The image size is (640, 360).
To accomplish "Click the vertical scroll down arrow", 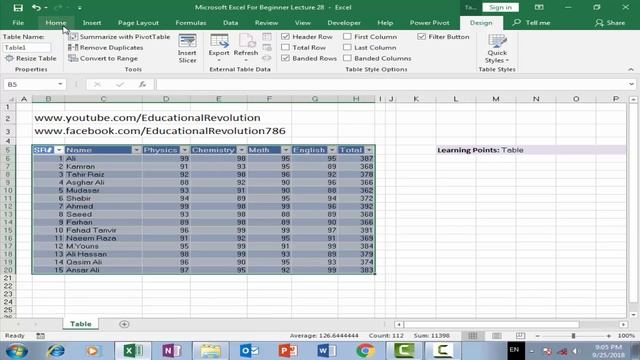I will coord(633,315).
